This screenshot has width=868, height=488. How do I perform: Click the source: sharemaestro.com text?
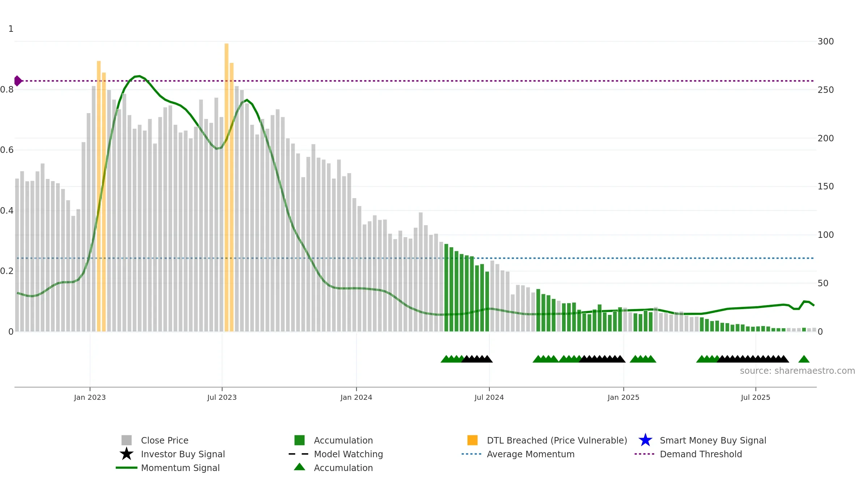(797, 371)
